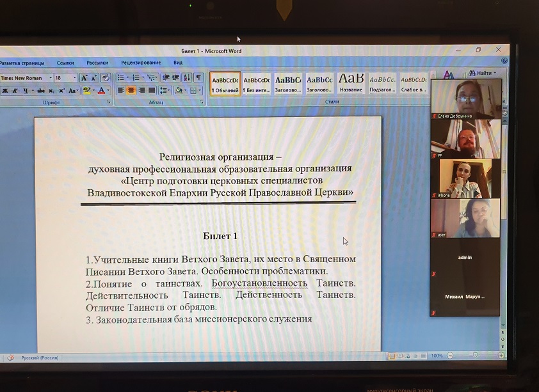Viewport: 539px width, 392px height.
Task: Open the Рецензирование ribbon tab
Action: (140, 63)
